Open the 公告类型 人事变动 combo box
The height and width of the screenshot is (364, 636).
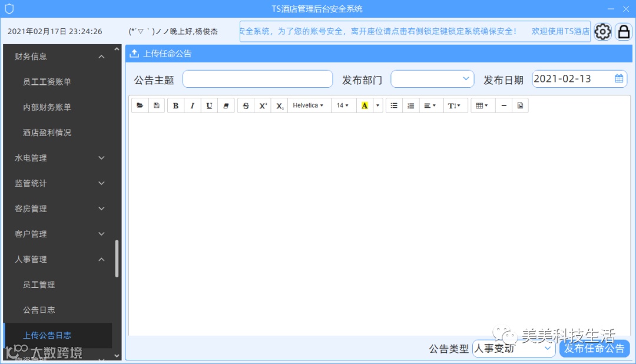[514, 348]
